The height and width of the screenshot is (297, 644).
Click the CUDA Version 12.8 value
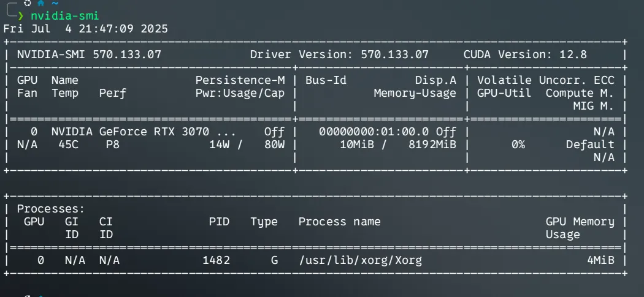pos(525,55)
